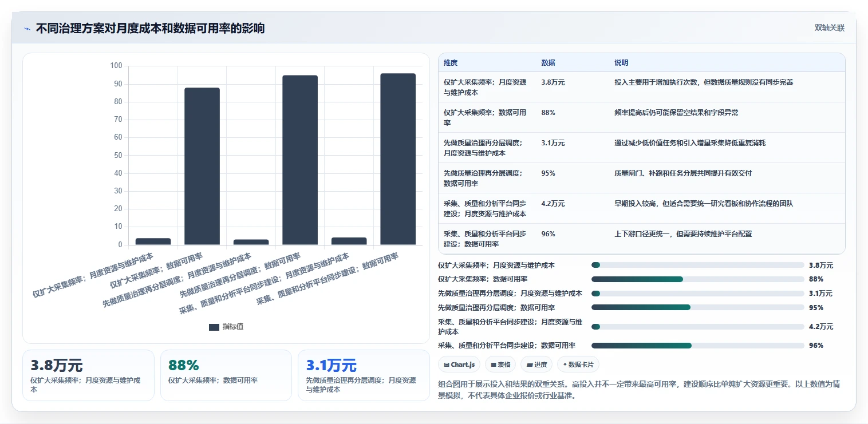Open the 88% summary card
The width and height of the screenshot is (868, 424).
[x=226, y=375]
